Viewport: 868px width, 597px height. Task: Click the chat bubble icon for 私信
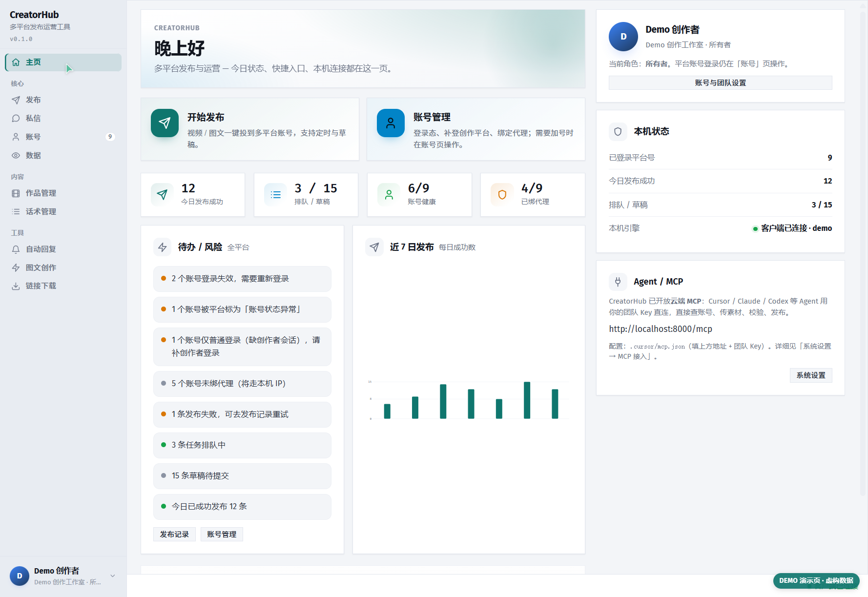16,119
